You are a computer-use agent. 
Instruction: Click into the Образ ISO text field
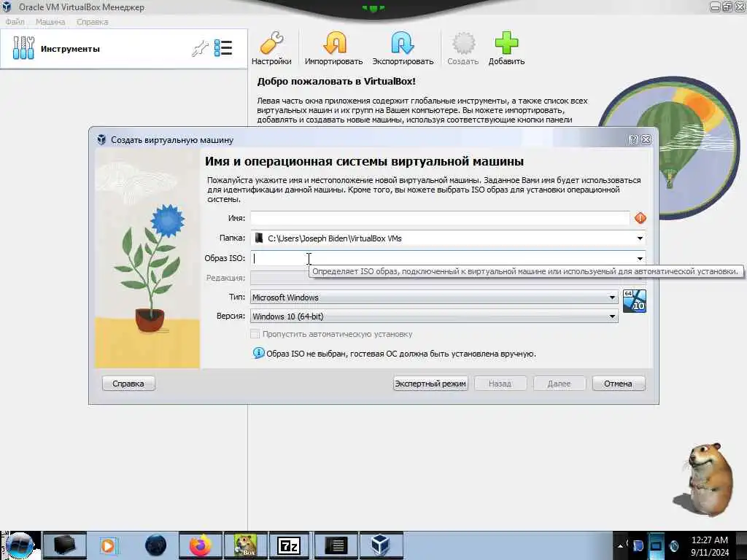(442, 258)
